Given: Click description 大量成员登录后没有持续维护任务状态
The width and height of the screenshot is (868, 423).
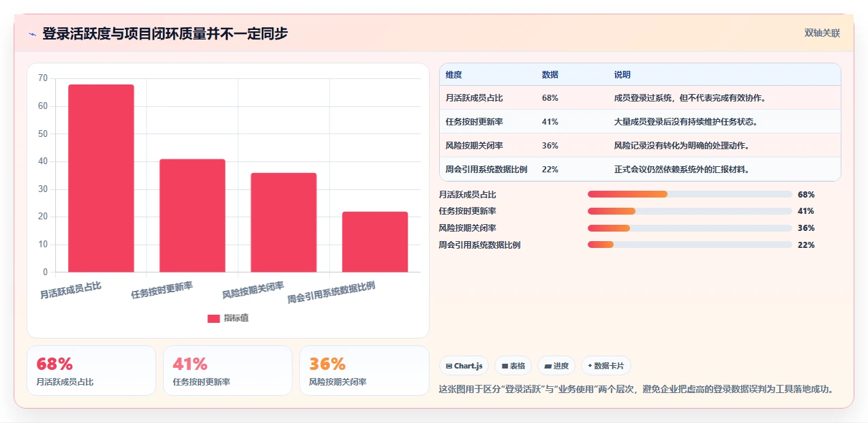Looking at the screenshot, I should tap(686, 122).
